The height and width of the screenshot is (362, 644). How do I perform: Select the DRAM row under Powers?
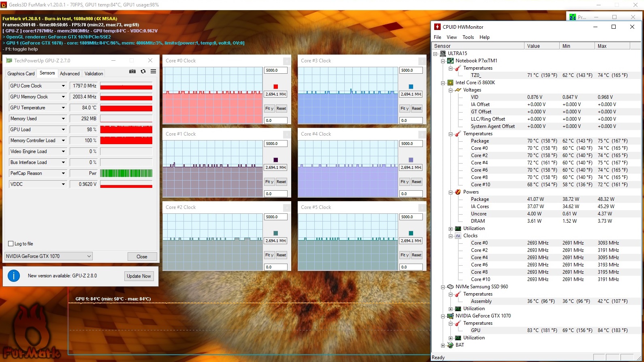pos(536,221)
